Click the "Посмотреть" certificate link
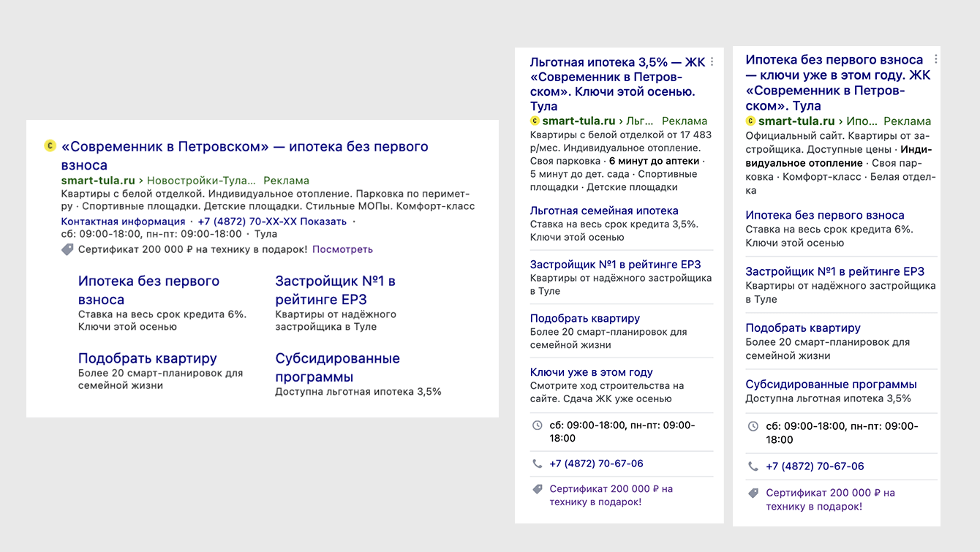The image size is (980, 552). [x=342, y=249]
